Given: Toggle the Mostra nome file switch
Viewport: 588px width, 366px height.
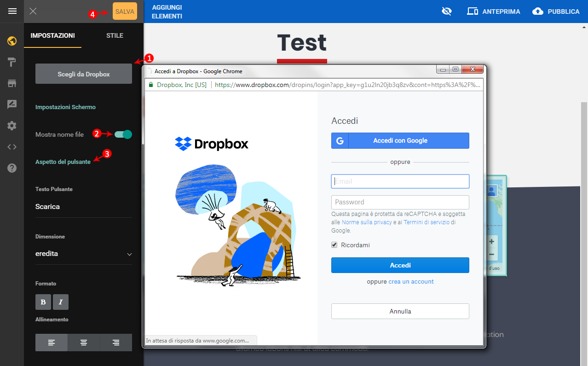Looking at the screenshot, I should (x=123, y=134).
